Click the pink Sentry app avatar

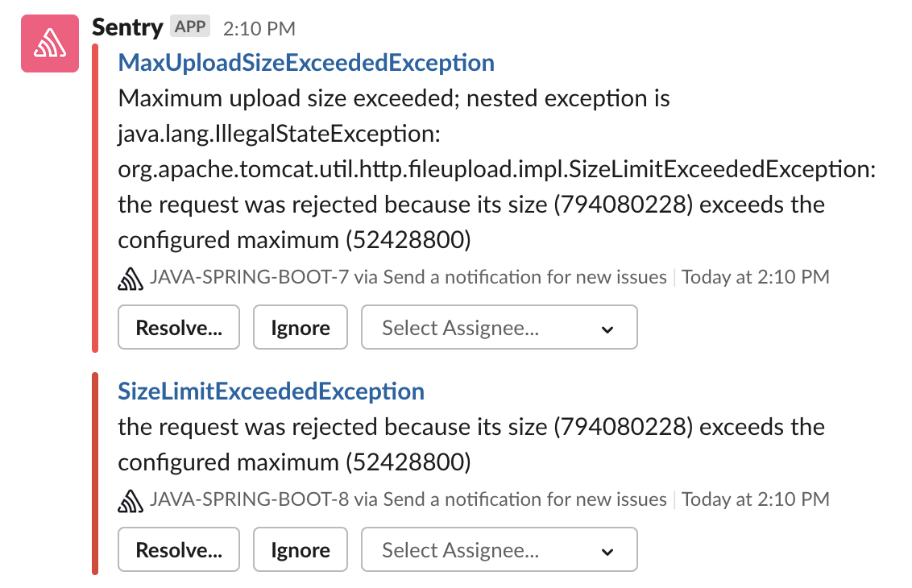coord(50,43)
